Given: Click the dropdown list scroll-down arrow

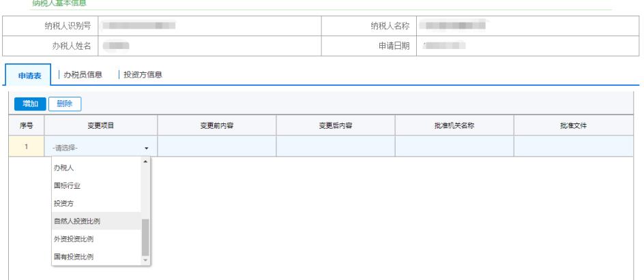Looking at the screenshot, I should click(145, 261).
